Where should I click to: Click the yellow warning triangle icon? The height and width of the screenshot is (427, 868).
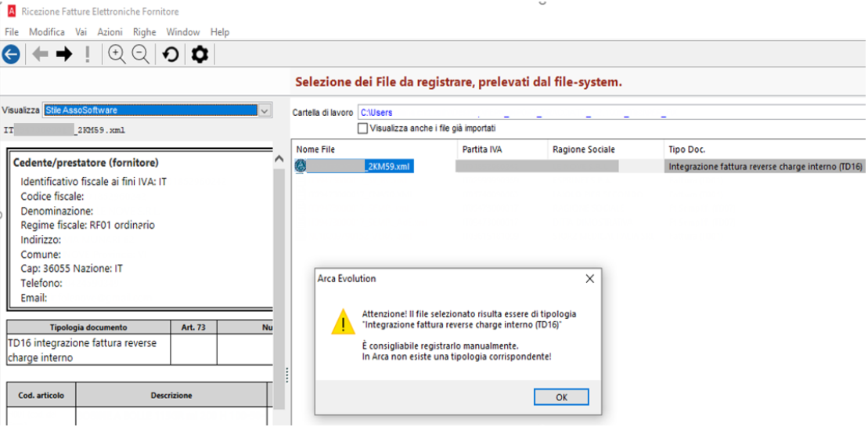click(x=344, y=322)
